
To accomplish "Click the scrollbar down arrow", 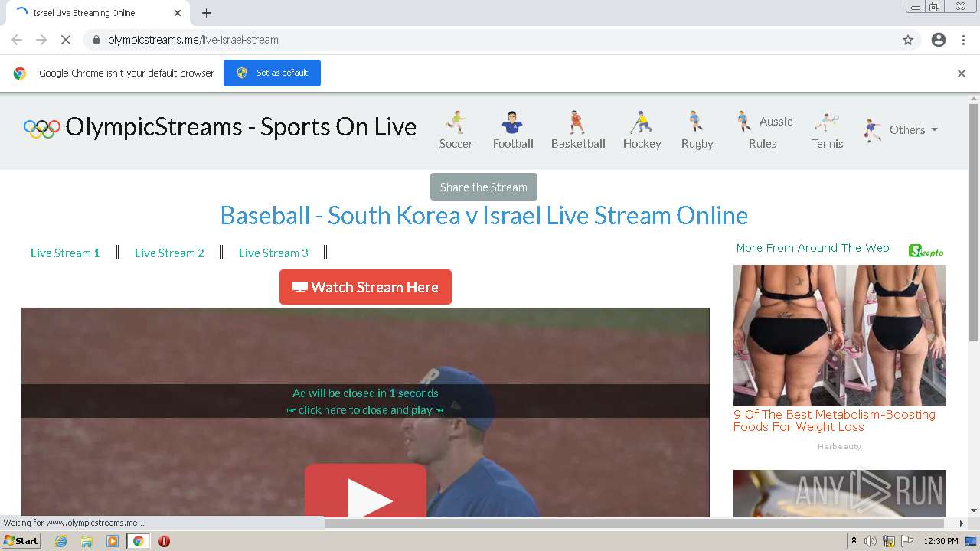I will pos(974,510).
